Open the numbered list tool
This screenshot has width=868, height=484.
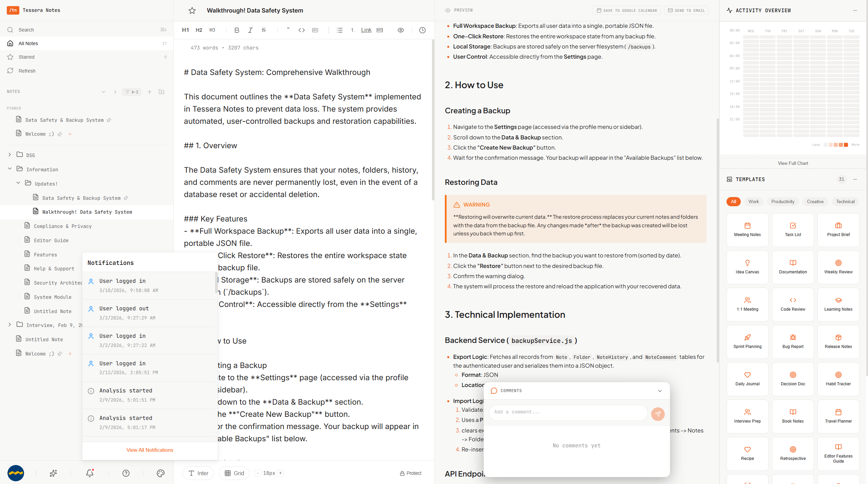(352, 30)
